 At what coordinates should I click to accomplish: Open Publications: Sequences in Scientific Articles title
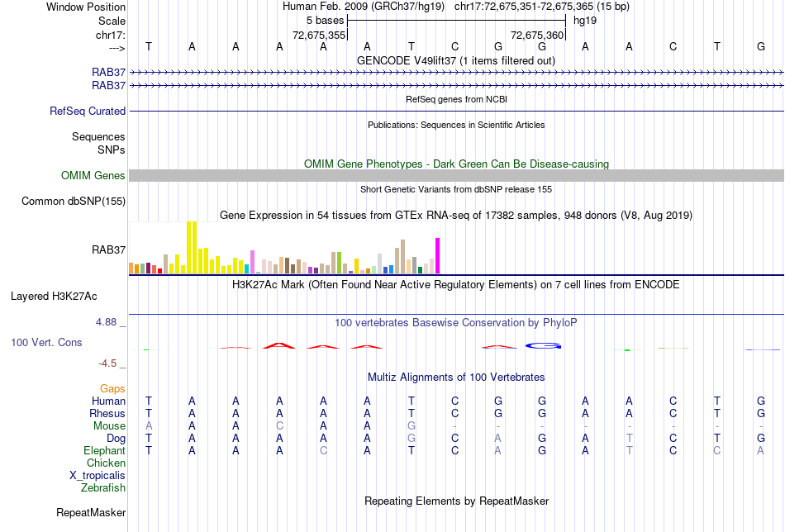(456, 125)
